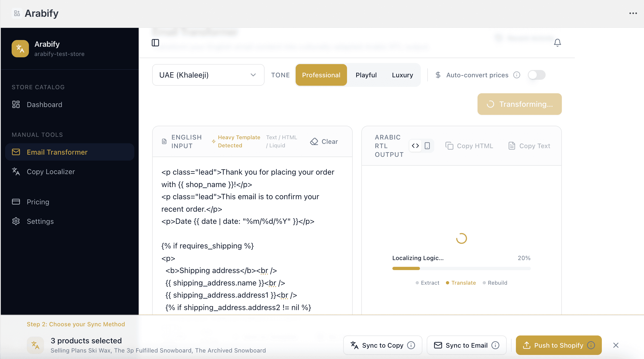Select the Luxury tone option
This screenshot has width=644, height=359.
click(x=402, y=75)
